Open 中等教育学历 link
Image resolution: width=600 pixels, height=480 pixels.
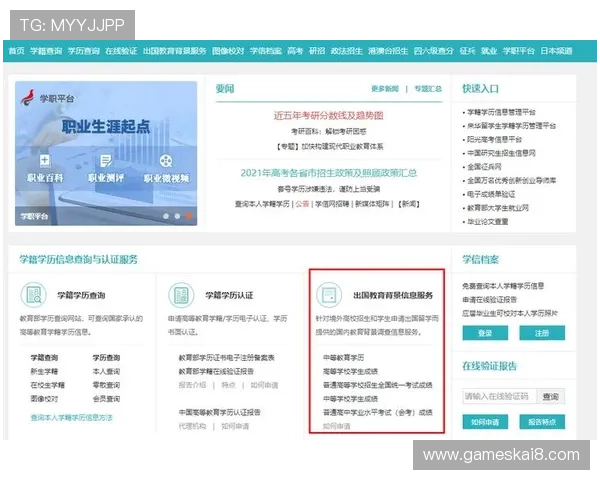344,358
